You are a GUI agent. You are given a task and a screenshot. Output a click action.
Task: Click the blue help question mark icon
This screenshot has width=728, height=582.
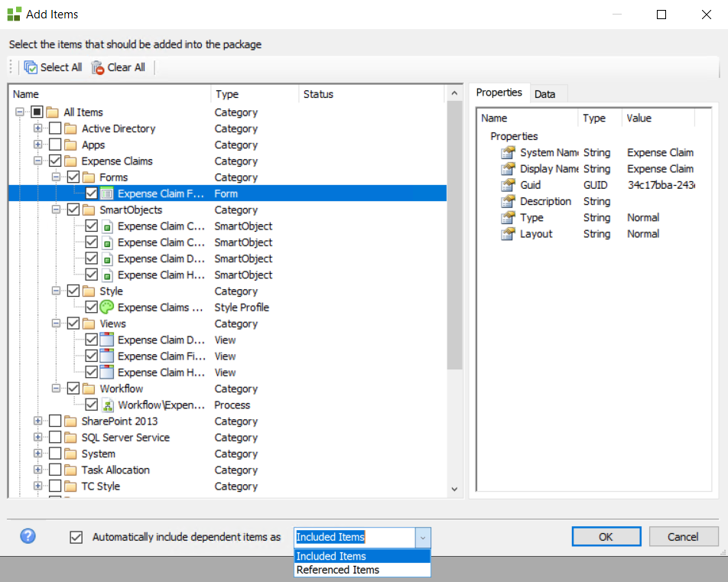[28, 536]
